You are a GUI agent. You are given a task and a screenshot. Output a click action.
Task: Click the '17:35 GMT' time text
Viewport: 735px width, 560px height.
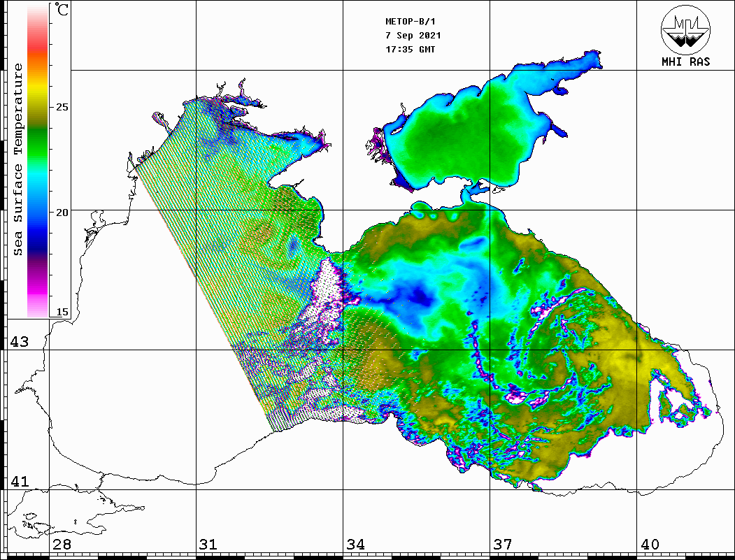[x=410, y=49]
